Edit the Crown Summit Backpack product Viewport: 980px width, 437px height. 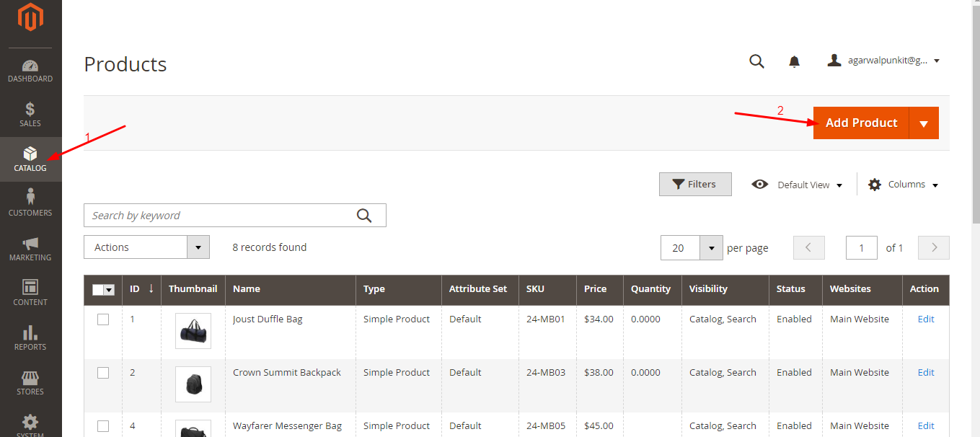pos(926,373)
